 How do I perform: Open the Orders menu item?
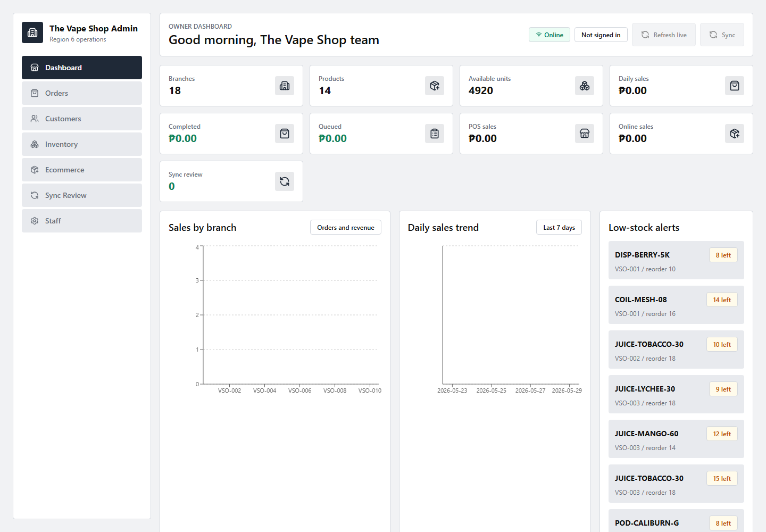pos(82,93)
